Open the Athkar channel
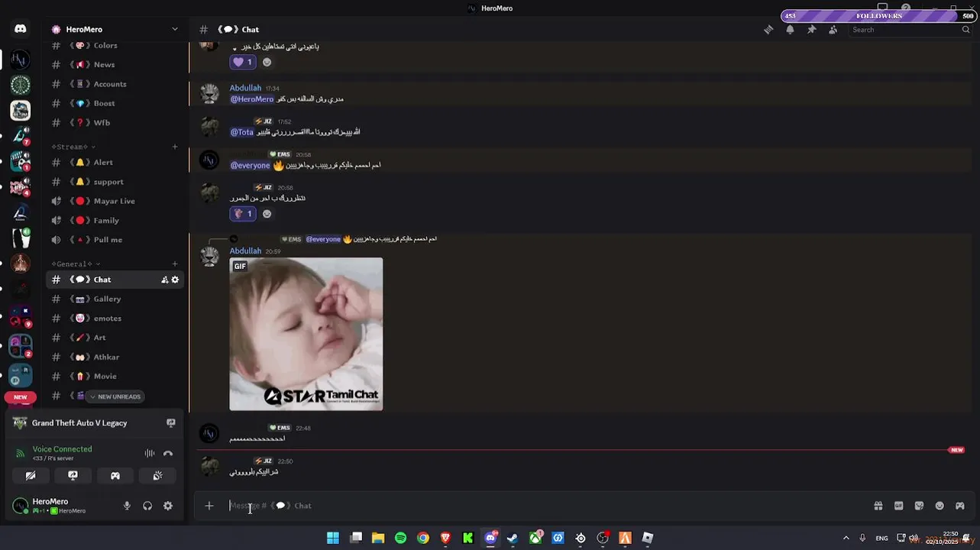This screenshot has width=980, height=550. point(115,357)
